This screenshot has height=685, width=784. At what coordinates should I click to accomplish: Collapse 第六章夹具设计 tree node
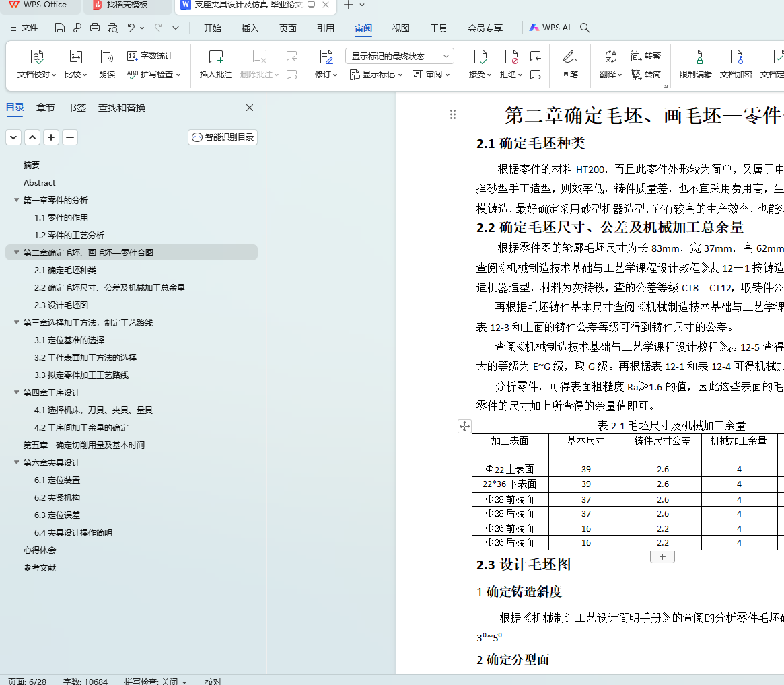click(17, 462)
